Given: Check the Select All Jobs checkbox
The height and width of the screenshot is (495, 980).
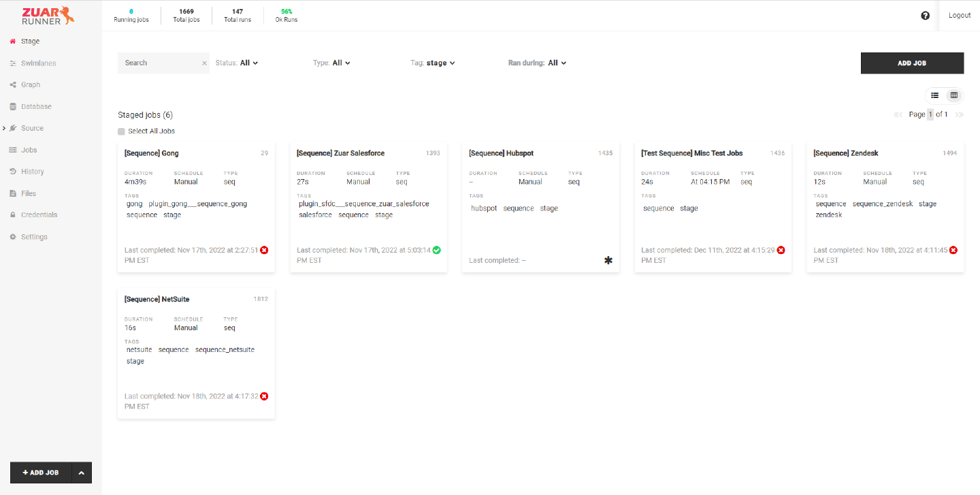Looking at the screenshot, I should (122, 131).
